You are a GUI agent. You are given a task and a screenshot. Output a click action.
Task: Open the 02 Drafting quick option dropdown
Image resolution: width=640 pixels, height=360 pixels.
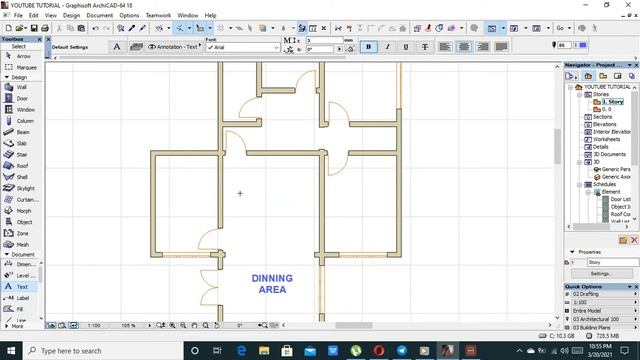coord(602,294)
